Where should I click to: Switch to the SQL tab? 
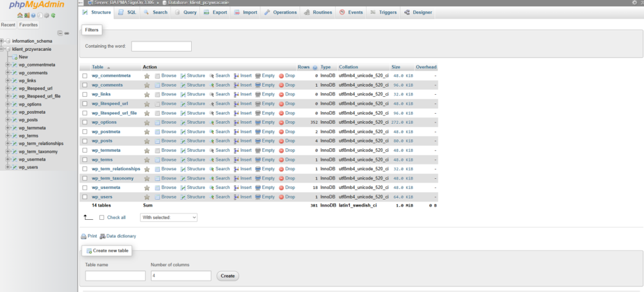(x=128, y=12)
